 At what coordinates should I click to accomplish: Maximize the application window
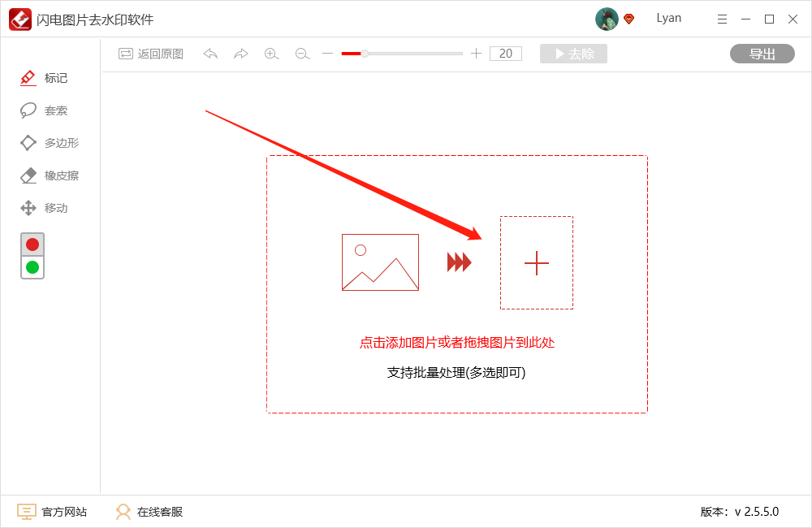point(770,19)
